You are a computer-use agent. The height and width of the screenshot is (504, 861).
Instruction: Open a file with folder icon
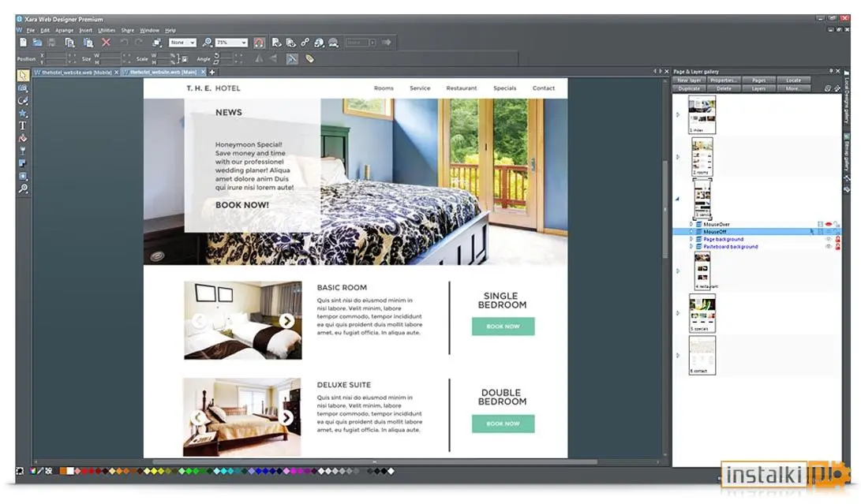click(x=37, y=43)
